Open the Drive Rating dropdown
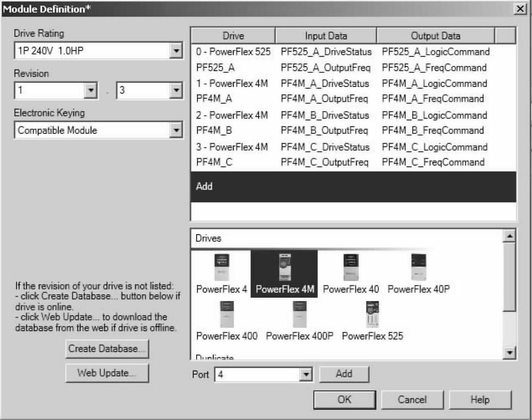The image size is (532, 420). [176, 50]
